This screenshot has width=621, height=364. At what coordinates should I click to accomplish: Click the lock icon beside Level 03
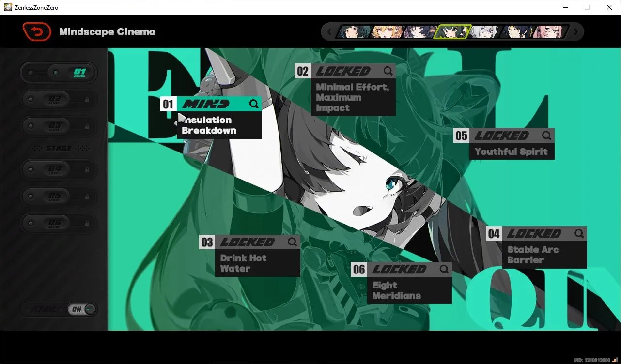pyautogui.click(x=87, y=126)
